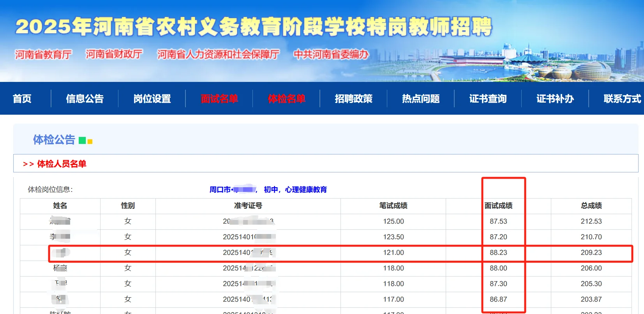Go to 证书查询 page
The image size is (644, 314).
488,99
